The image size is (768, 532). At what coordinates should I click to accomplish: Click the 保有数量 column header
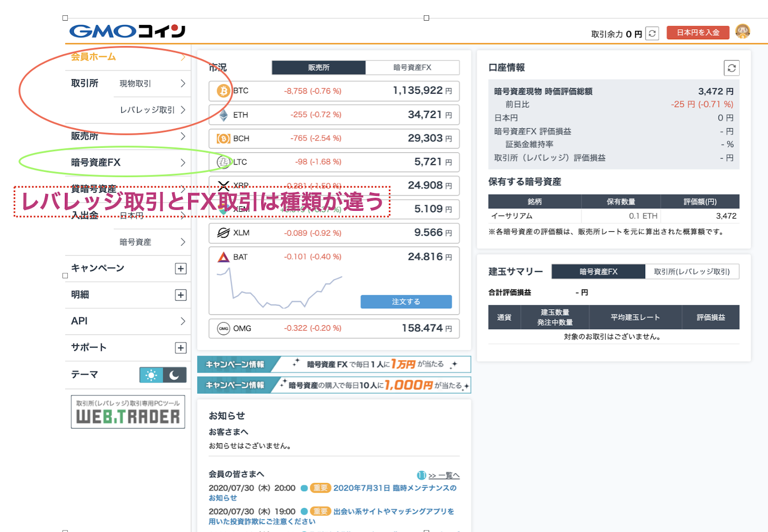tap(621, 202)
